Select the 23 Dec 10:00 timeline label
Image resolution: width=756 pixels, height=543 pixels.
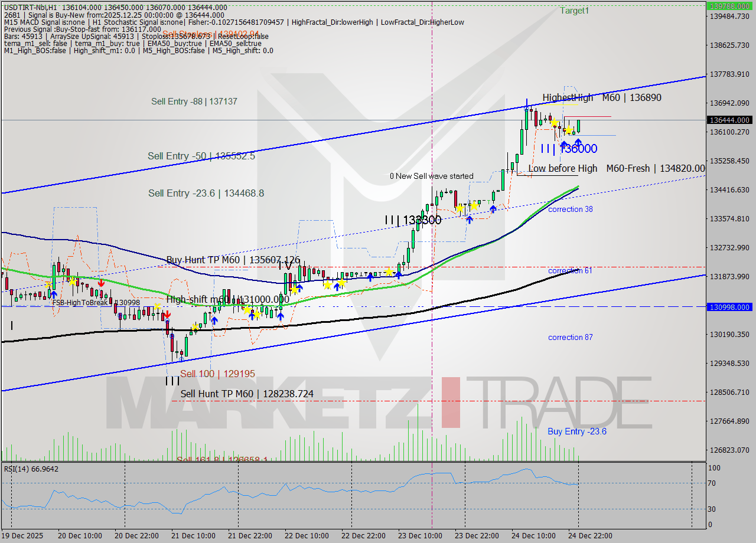click(420, 535)
